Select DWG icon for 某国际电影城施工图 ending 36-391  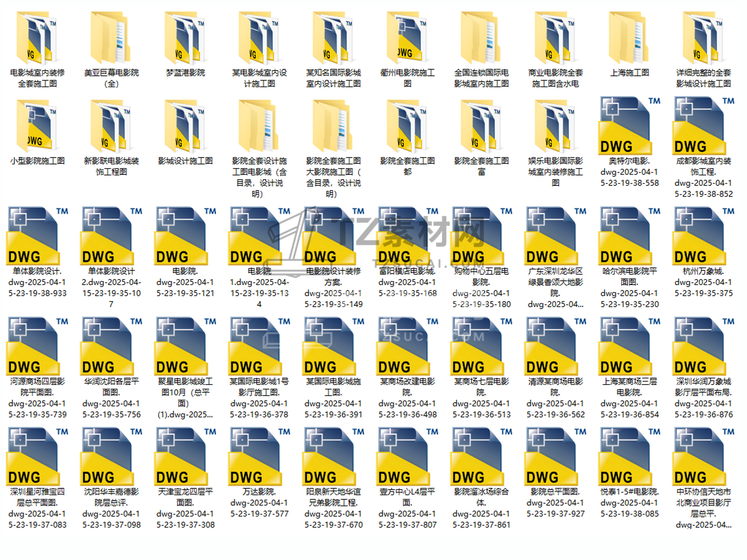click(x=333, y=346)
